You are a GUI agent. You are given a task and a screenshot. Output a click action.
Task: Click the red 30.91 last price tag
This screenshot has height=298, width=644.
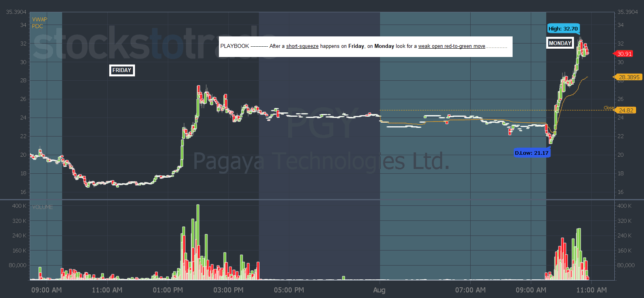click(624, 54)
